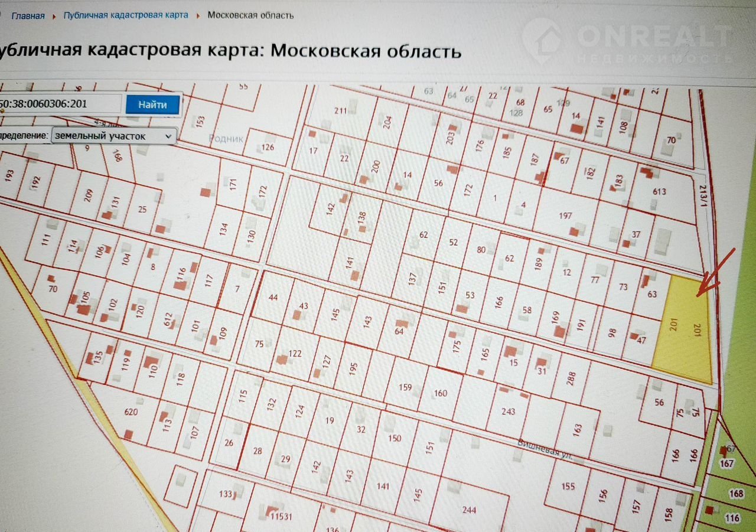This screenshot has width=756, height=532.
Task: Click land parcel 243
Action: [508, 411]
